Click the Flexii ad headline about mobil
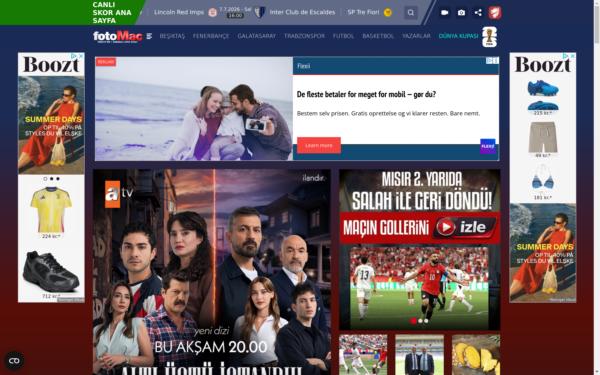This screenshot has height=375, width=600. coord(366,94)
